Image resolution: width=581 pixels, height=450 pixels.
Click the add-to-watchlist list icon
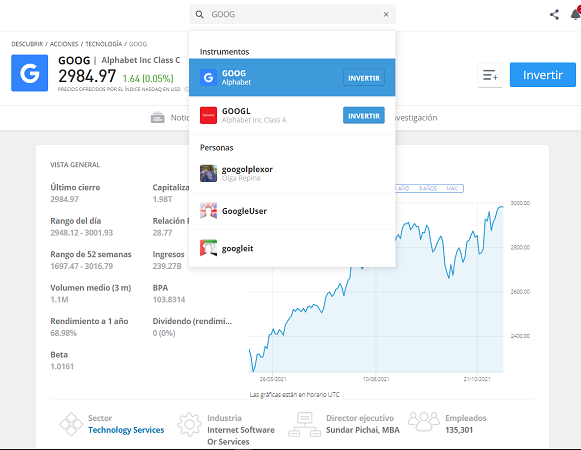(490, 75)
